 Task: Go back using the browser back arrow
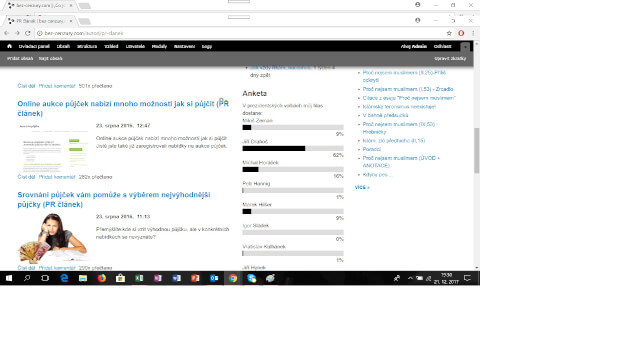[x=7, y=33]
